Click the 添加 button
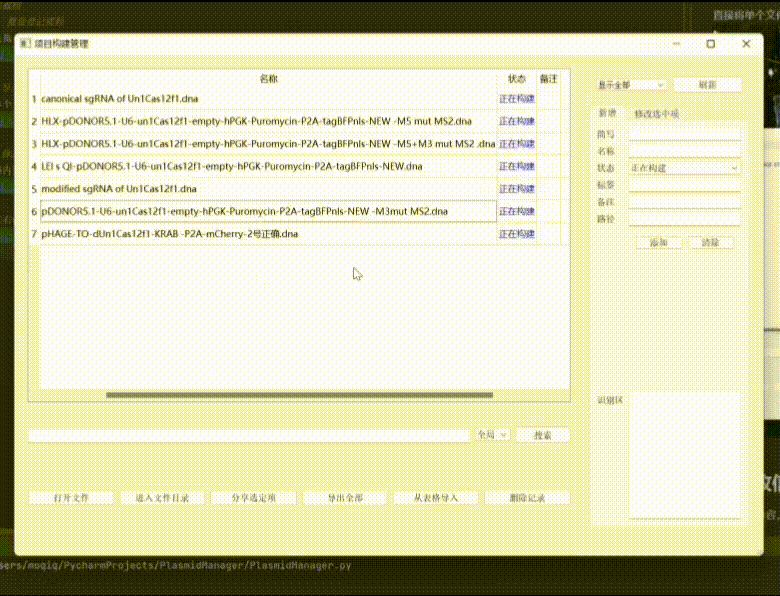Image resolution: width=780 pixels, height=596 pixels. [659, 242]
